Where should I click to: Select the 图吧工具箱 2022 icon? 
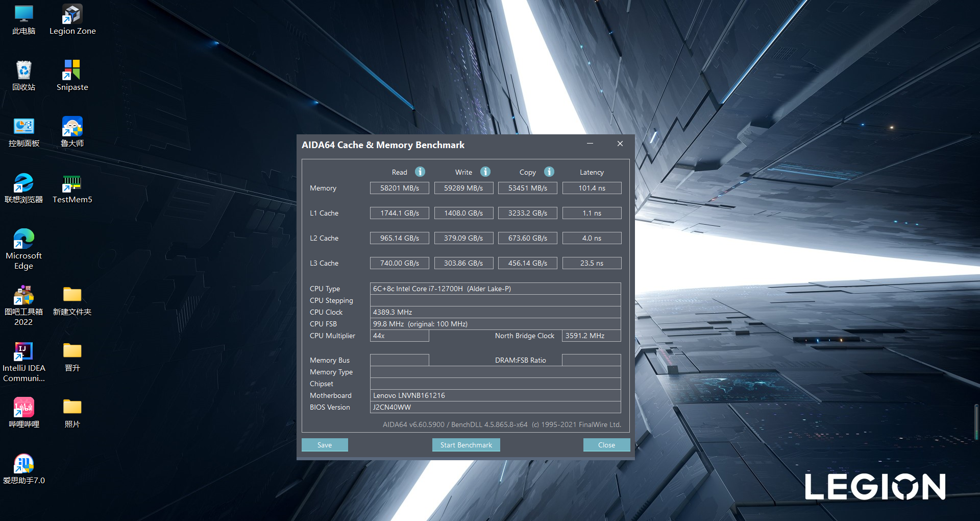23,305
